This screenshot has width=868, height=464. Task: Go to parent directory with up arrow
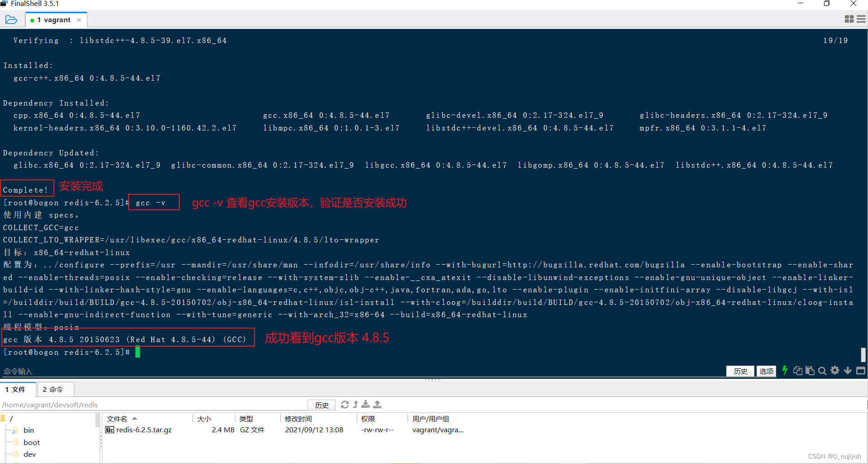[355, 405]
